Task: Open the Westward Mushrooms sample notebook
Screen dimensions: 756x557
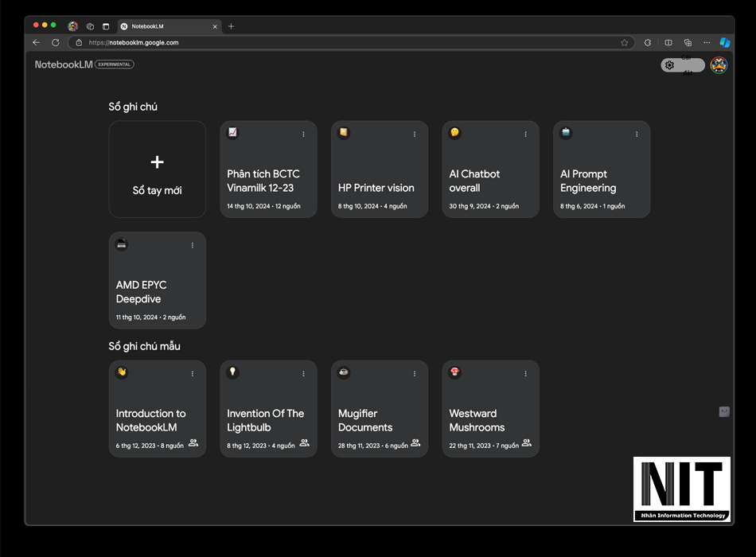Action: click(x=491, y=408)
